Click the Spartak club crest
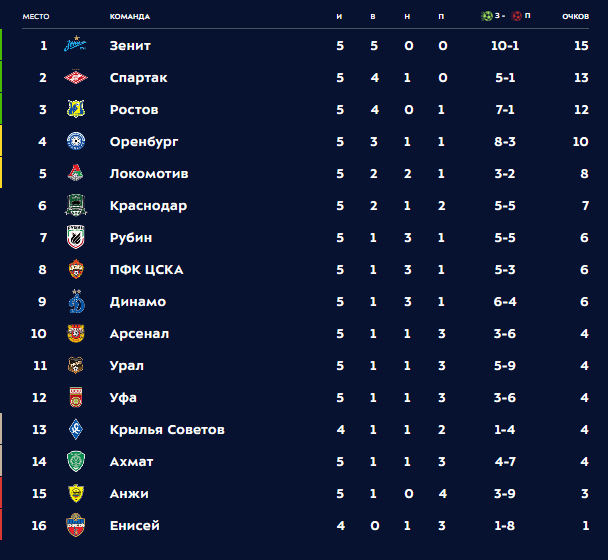The height and width of the screenshot is (560, 608). pyautogui.click(x=75, y=78)
